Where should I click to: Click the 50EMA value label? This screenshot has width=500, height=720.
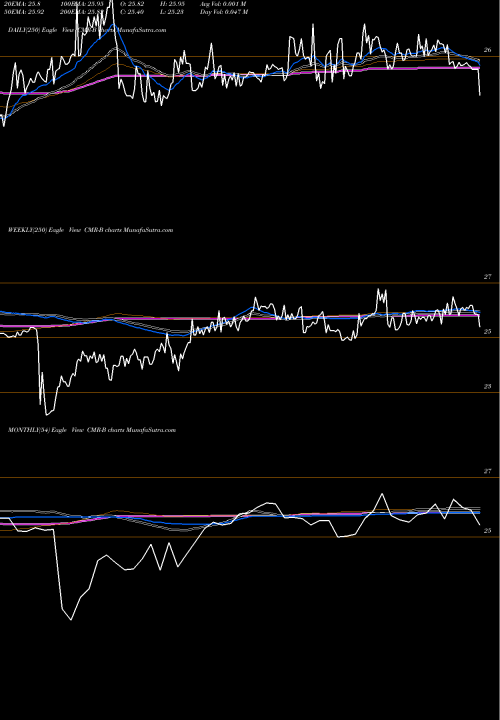click(x=26, y=12)
